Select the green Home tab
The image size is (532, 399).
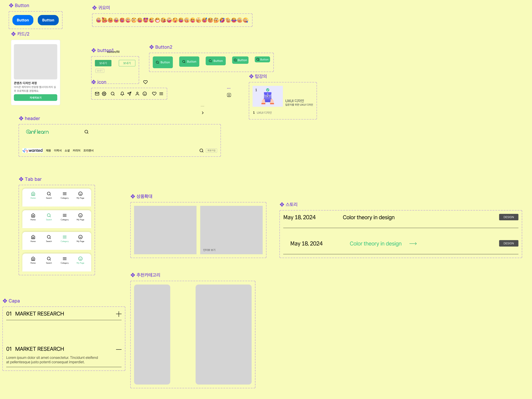(x=33, y=195)
